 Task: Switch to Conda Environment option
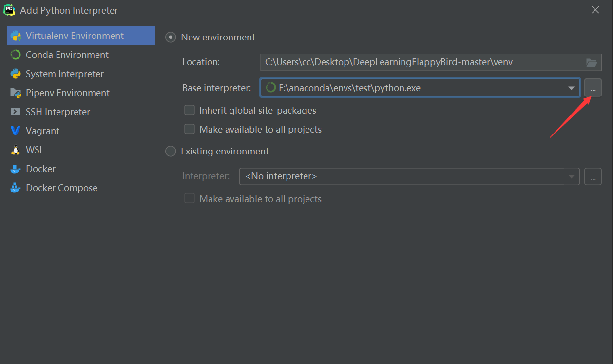(x=67, y=55)
